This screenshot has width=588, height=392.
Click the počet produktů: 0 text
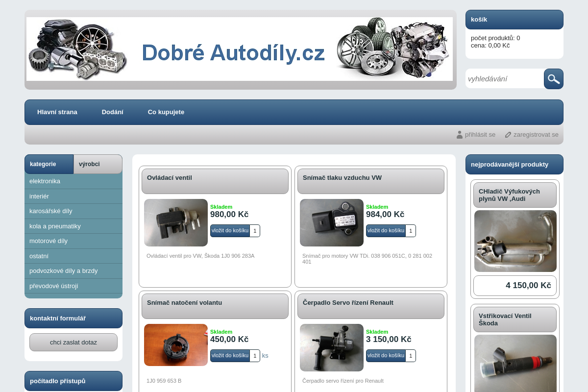click(495, 38)
